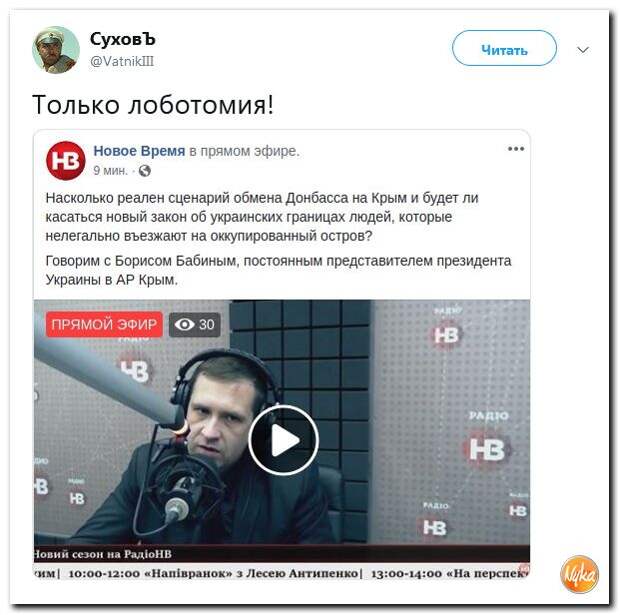Click the globe public-visibility icon
The image size is (620, 615).
[x=145, y=171]
